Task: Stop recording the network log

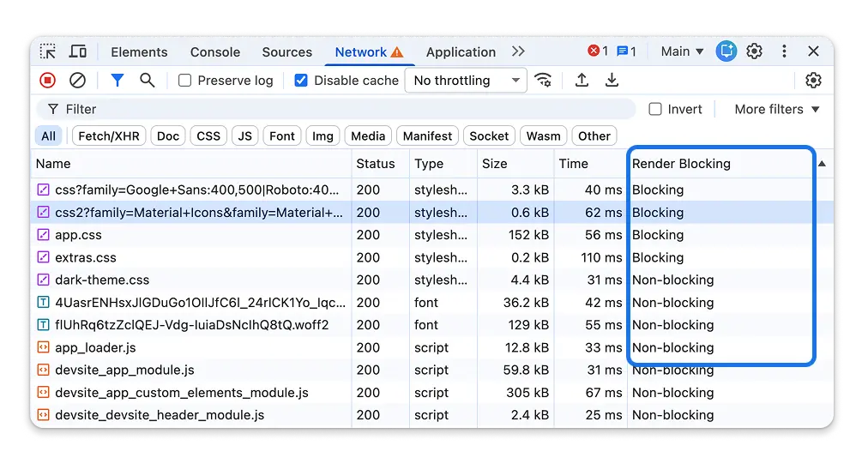Action: 48,81
